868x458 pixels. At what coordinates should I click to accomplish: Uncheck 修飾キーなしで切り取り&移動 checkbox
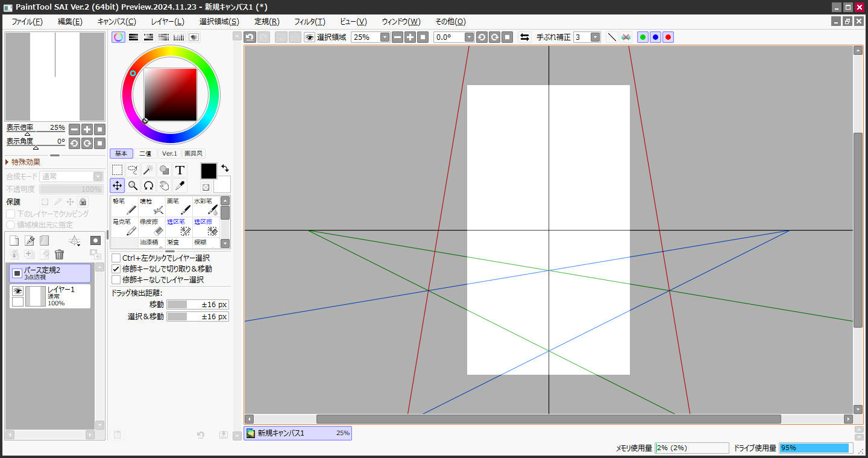pyautogui.click(x=116, y=269)
